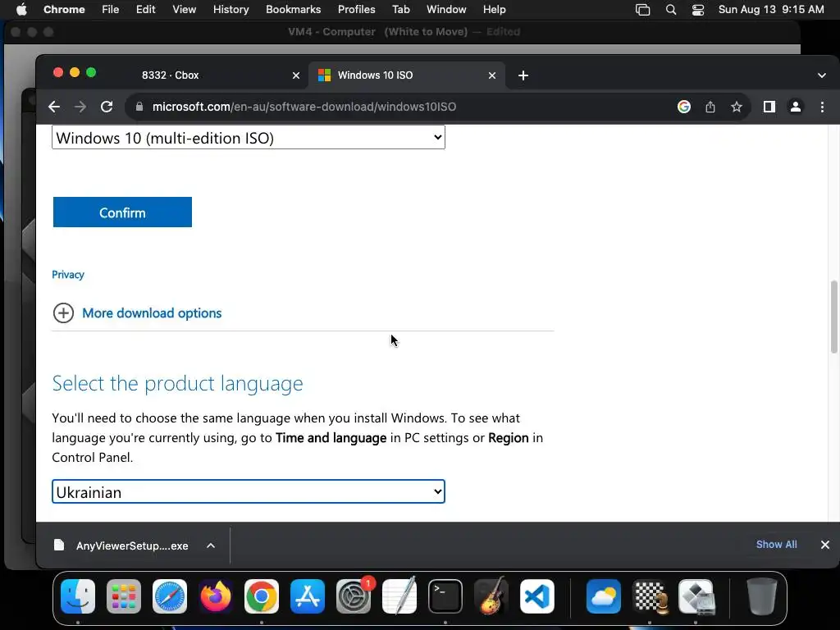Click the VM4 chess window title bar
This screenshot has width=840, height=630.
(402, 32)
